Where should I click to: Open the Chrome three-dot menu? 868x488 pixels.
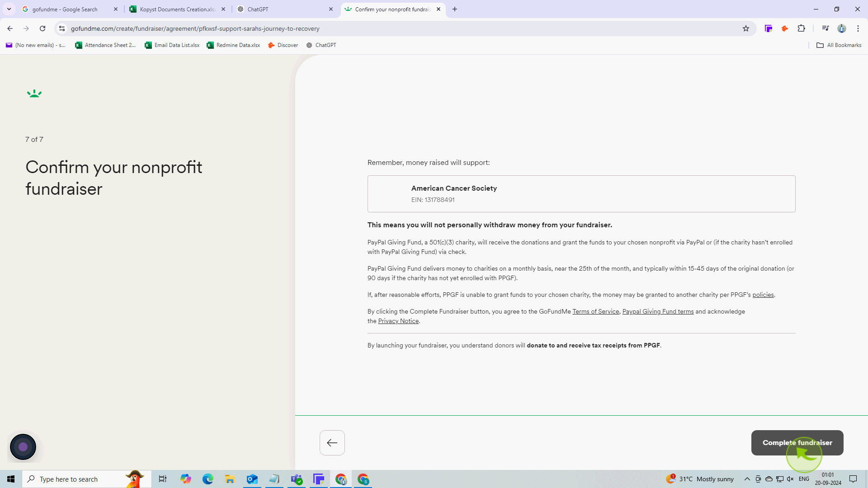coord(858,28)
